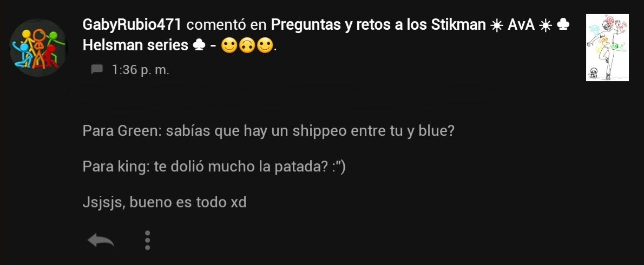Click the upside-down smiley emoji
This screenshot has width=644, height=265.
(x=247, y=45)
